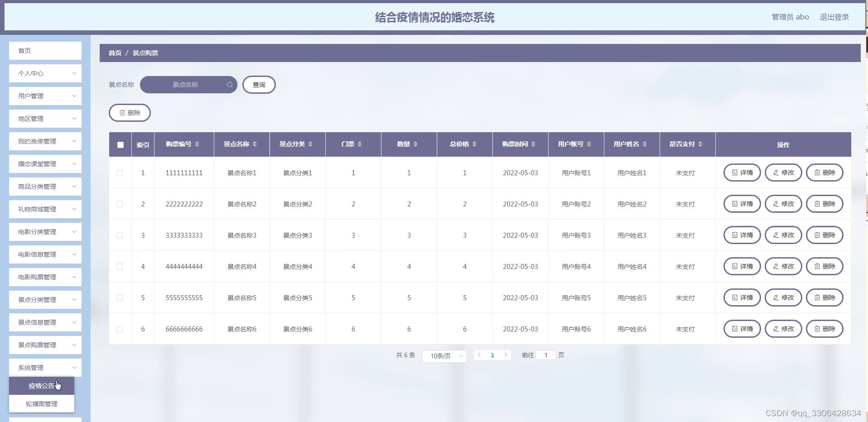This screenshot has height=422, width=868.
Task: Check the checkbox for row index 1
Action: [x=120, y=173]
